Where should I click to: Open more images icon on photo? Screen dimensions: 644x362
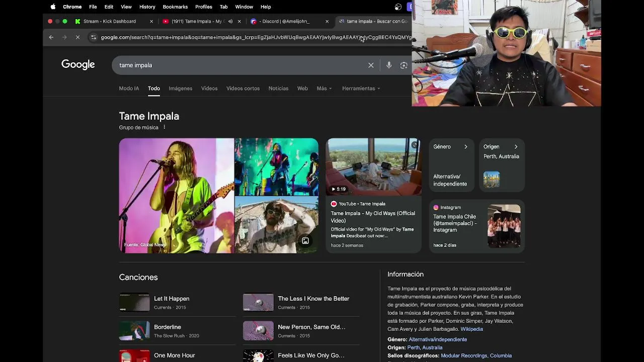pyautogui.click(x=305, y=241)
